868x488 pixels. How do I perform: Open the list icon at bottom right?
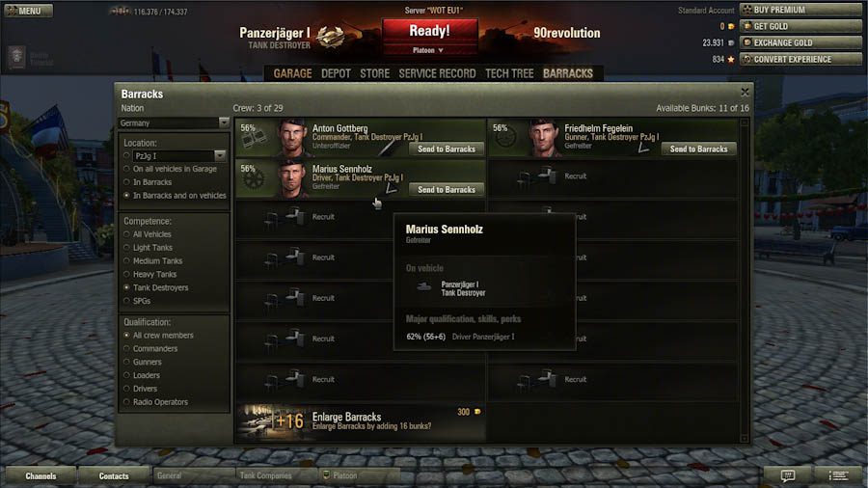point(838,475)
